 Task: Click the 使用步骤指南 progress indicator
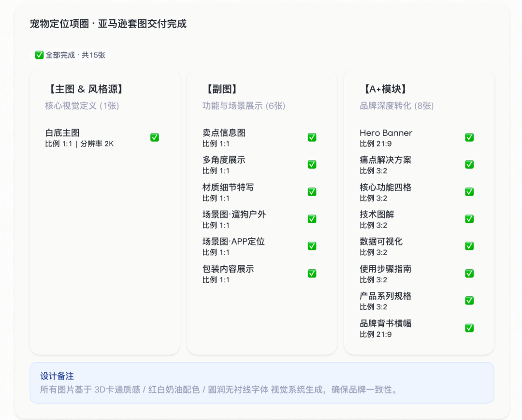pos(469,273)
